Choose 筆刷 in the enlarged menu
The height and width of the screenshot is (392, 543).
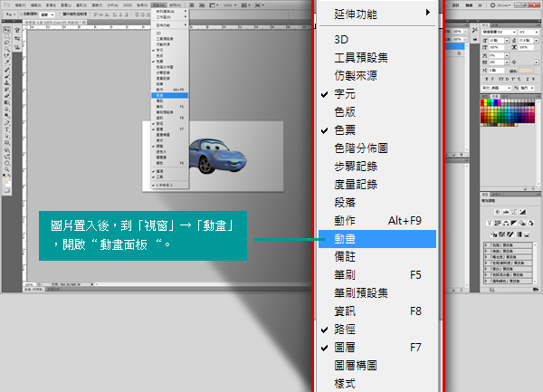click(377, 275)
